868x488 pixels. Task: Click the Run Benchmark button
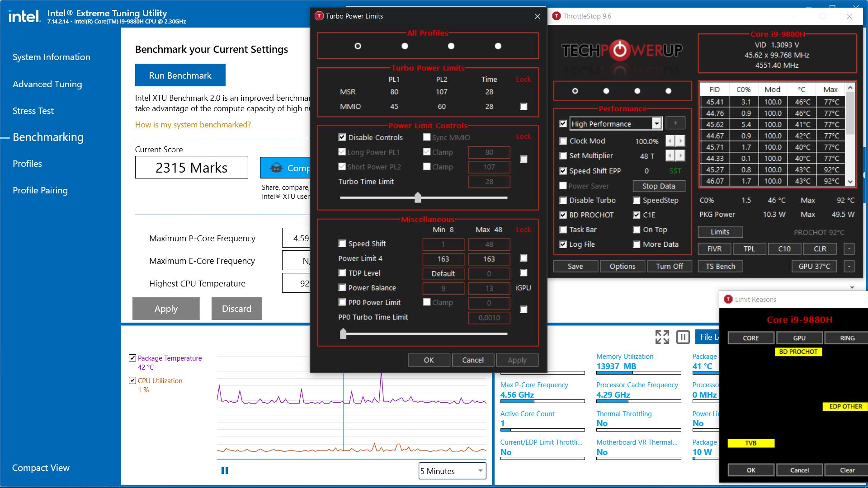180,75
